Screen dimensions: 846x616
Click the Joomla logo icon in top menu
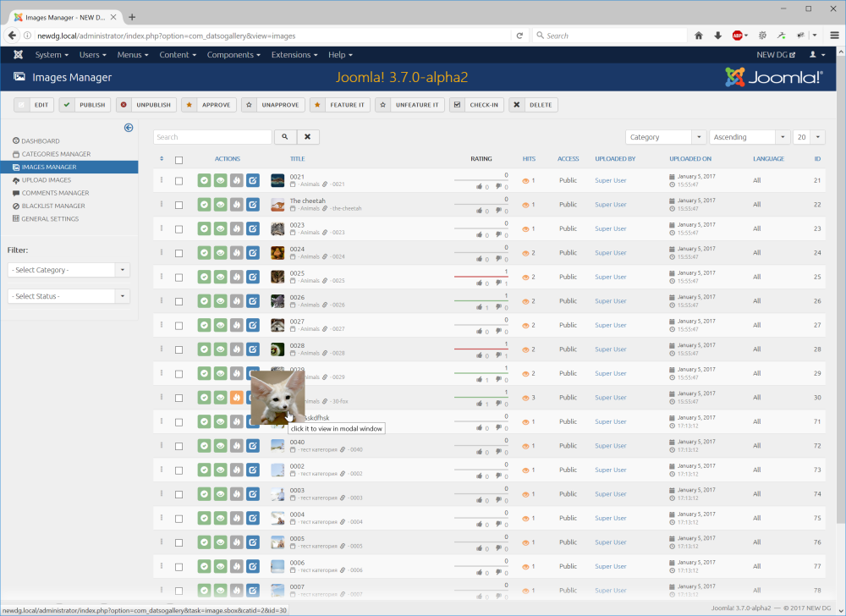[x=18, y=55]
